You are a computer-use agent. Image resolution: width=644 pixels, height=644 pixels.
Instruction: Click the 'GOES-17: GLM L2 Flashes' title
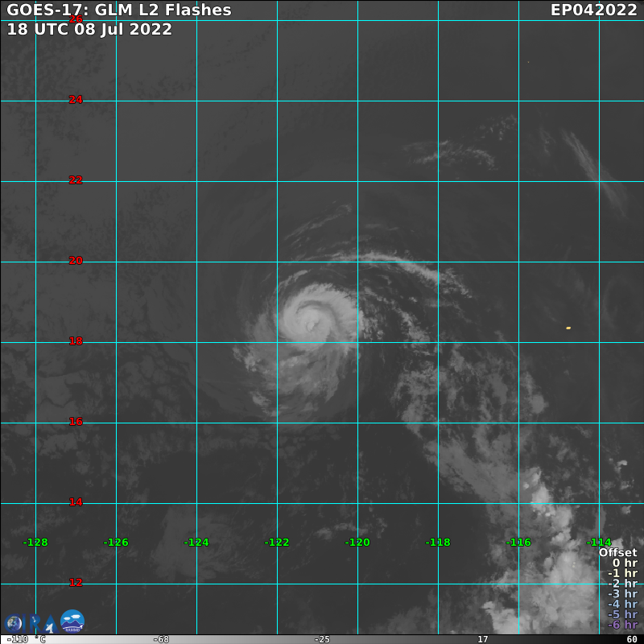119,10
